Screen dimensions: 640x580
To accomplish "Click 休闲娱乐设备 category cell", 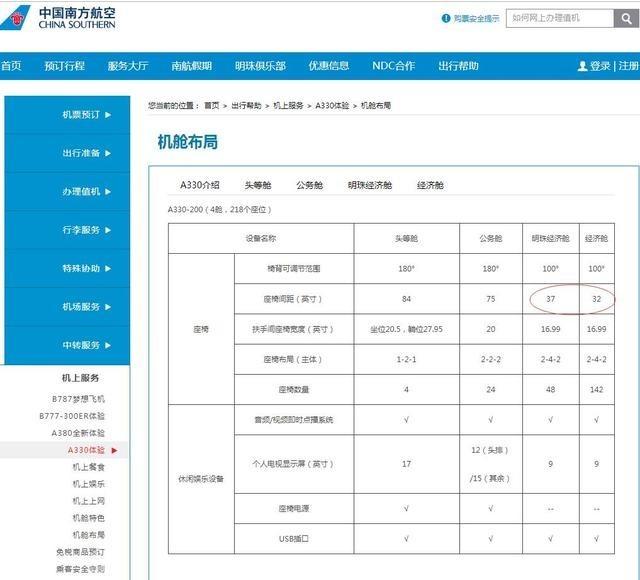I will coord(201,479).
